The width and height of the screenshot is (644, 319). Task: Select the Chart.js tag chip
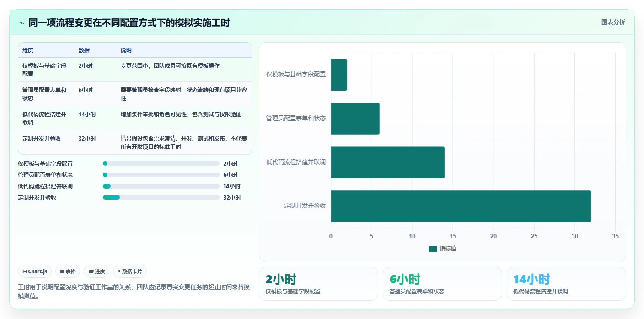point(35,271)
